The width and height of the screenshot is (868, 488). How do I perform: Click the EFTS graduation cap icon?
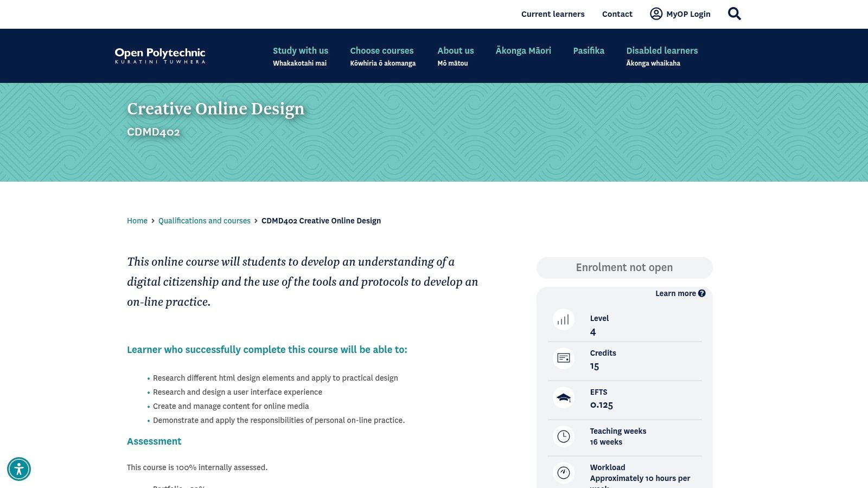pyautogui.click(x=563, y=397)
